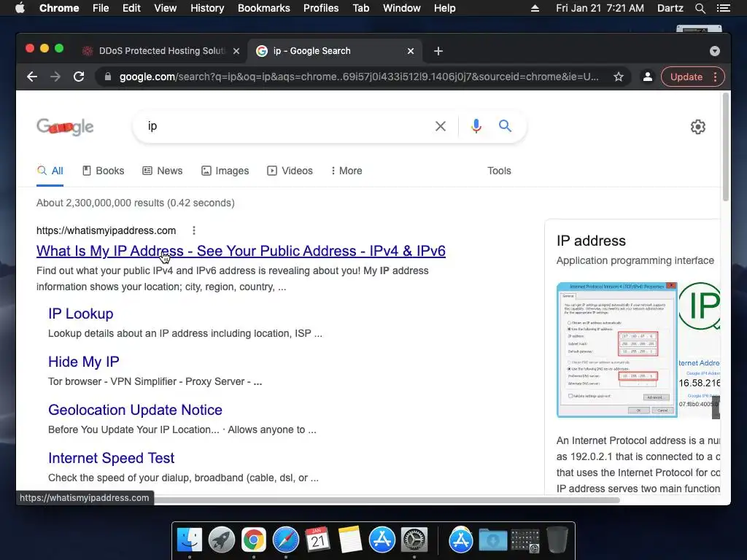Image resolution: width=747 pixels, height=560 pixels.
Task: Click the vertical page scrollbar
Action: pos(726,147)
